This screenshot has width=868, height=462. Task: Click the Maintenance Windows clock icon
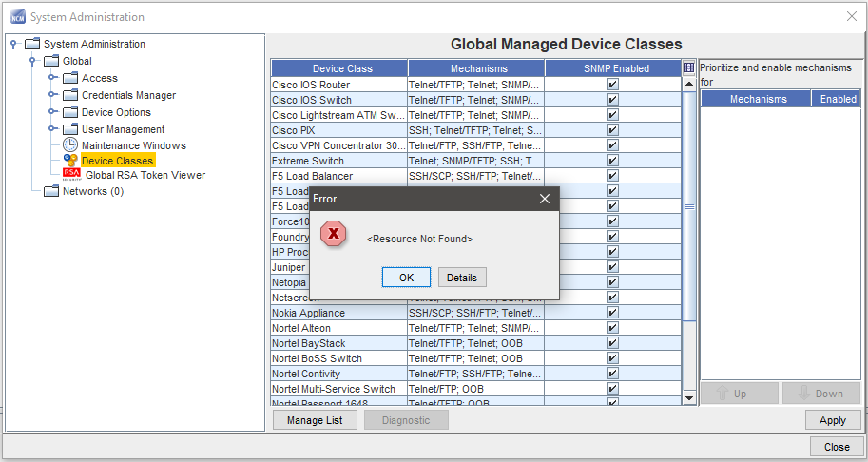[x=70, y=145]
